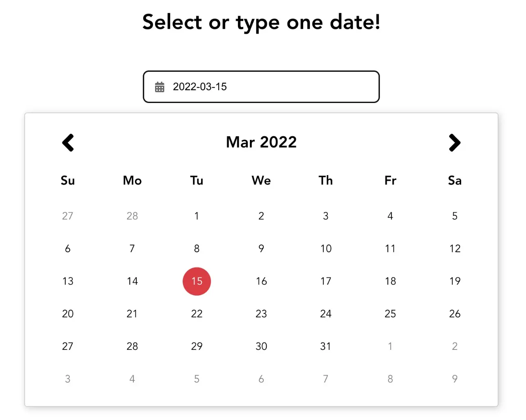526x420 pixels.
Task: Click Wednesday March 16
Action: click(261, 281)
